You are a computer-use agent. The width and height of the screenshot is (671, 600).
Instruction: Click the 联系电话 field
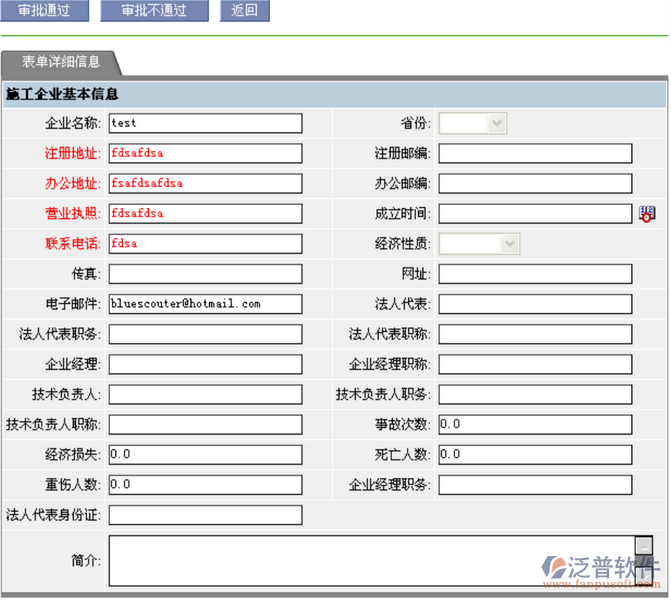[x=205, y=243]
